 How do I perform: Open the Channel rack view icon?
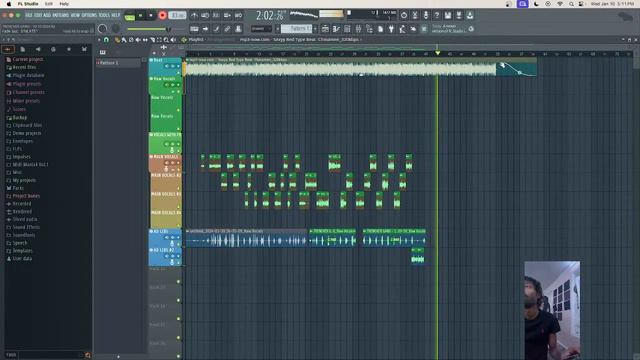pos(347,29)
